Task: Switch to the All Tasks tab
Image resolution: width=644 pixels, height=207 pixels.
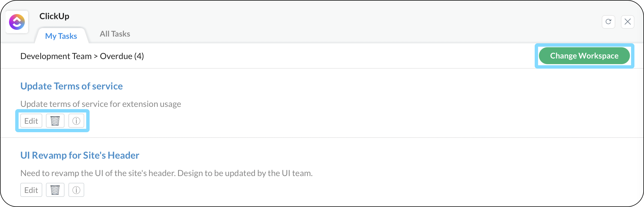Action: coord(115,34)
